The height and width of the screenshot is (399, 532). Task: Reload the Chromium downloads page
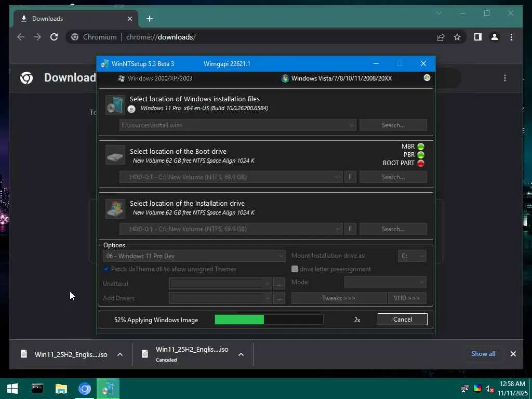[x=54, y=37]
